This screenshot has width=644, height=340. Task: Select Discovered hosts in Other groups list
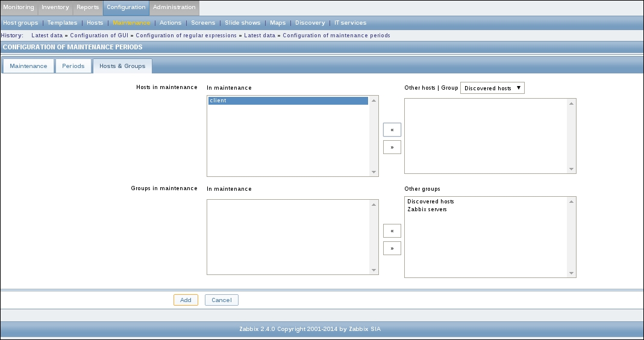(x=430, y=202)
